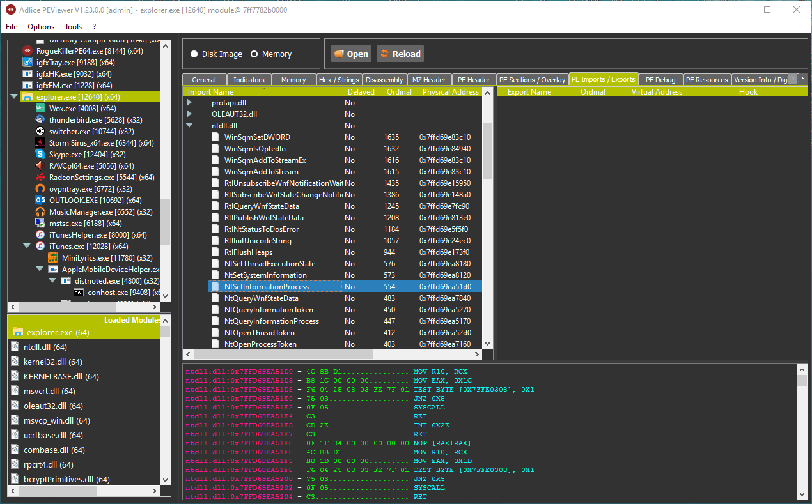Select the Memory radio button

coord(254,54)
